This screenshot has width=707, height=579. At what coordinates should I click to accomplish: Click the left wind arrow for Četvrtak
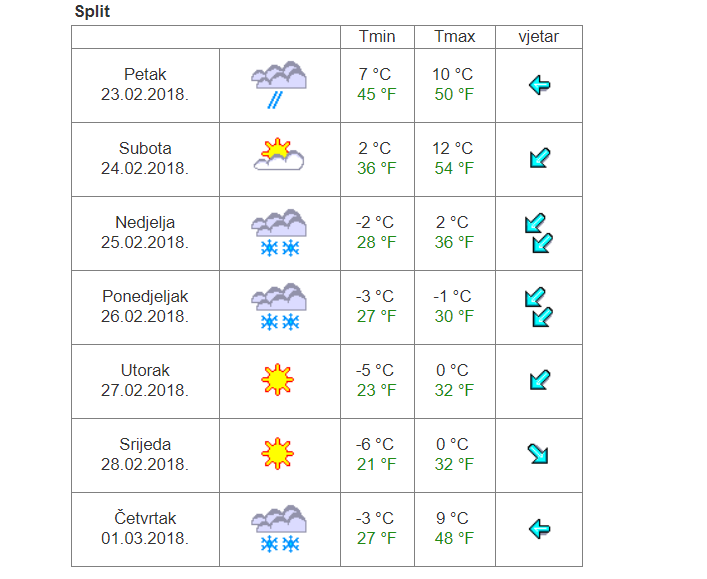(x=539, y=529)
